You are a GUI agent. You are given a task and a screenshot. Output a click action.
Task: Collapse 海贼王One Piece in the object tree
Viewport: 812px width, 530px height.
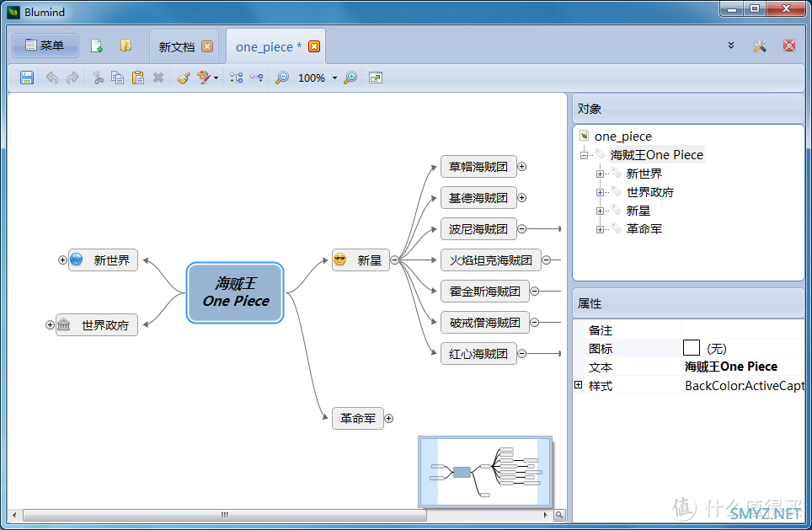(584, 155)
